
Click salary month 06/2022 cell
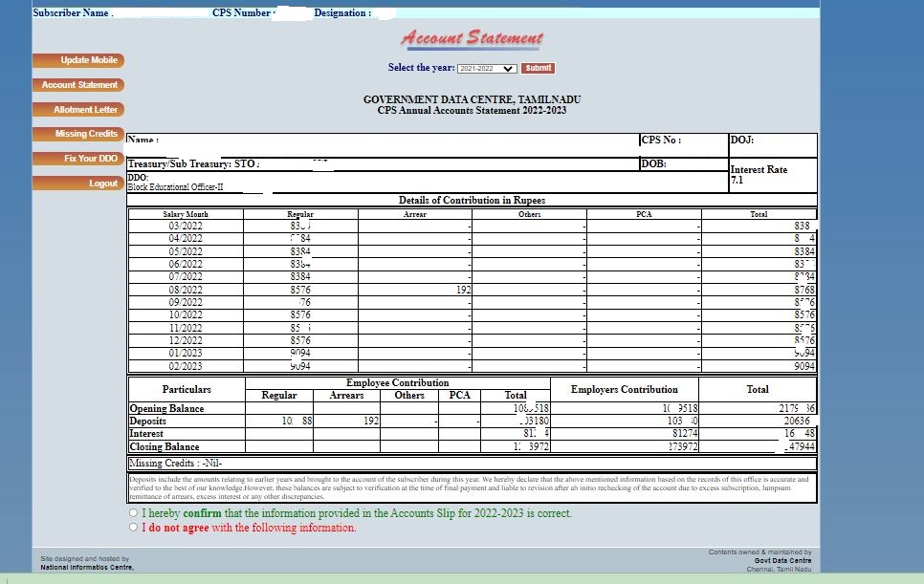[x=186, y=265]
